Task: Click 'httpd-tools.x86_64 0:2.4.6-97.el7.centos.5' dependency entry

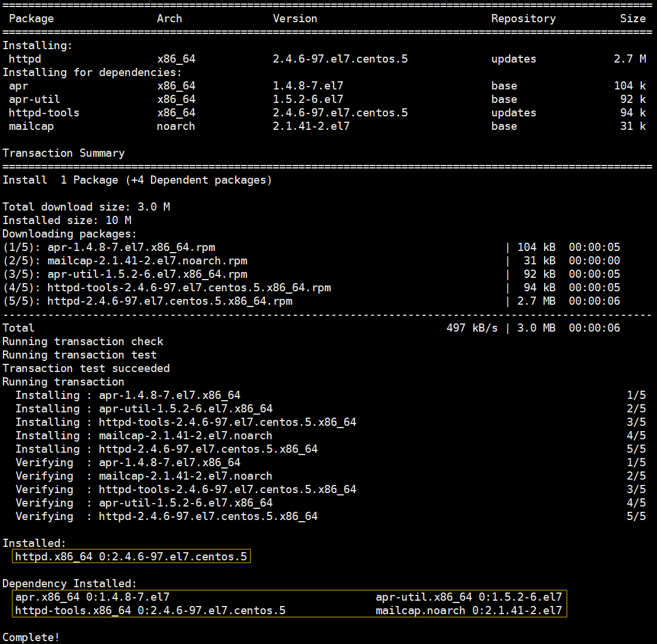Action: (150, 610)
